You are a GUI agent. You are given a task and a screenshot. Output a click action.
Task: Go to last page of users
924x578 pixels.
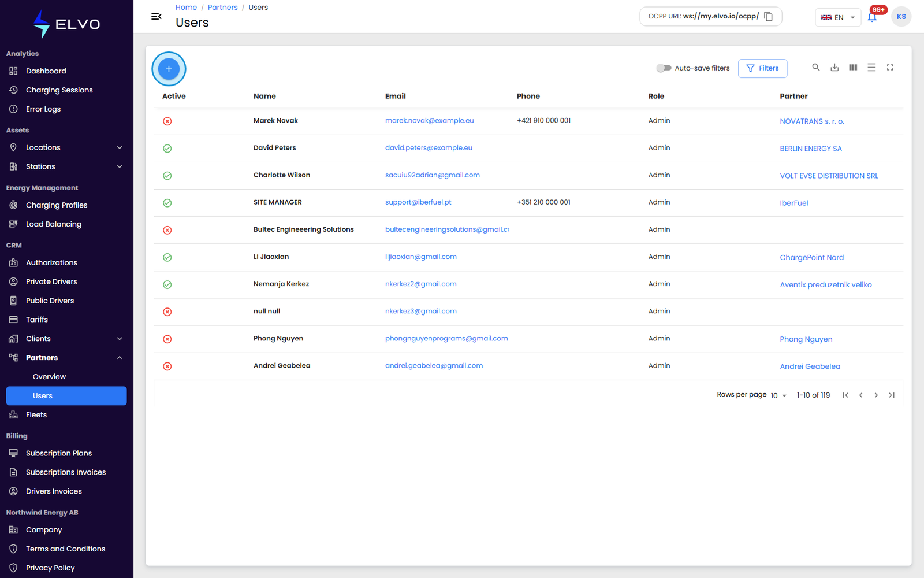tap(892, 395)
